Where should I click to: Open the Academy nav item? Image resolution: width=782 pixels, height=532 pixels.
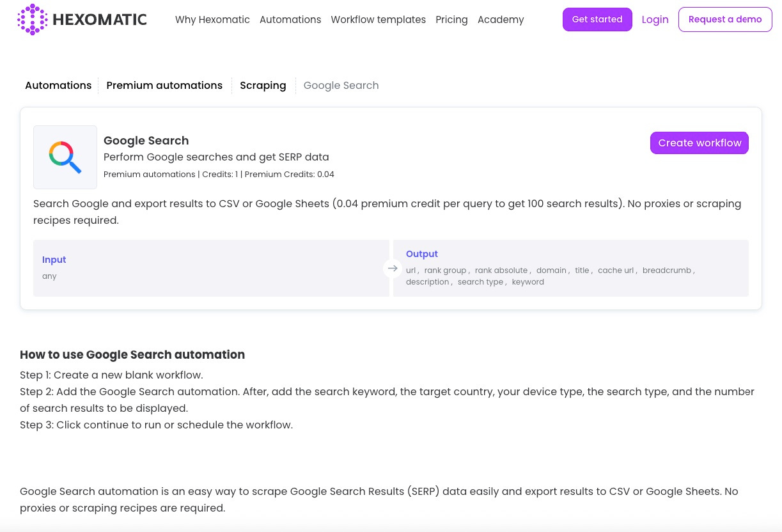[501, 20]
